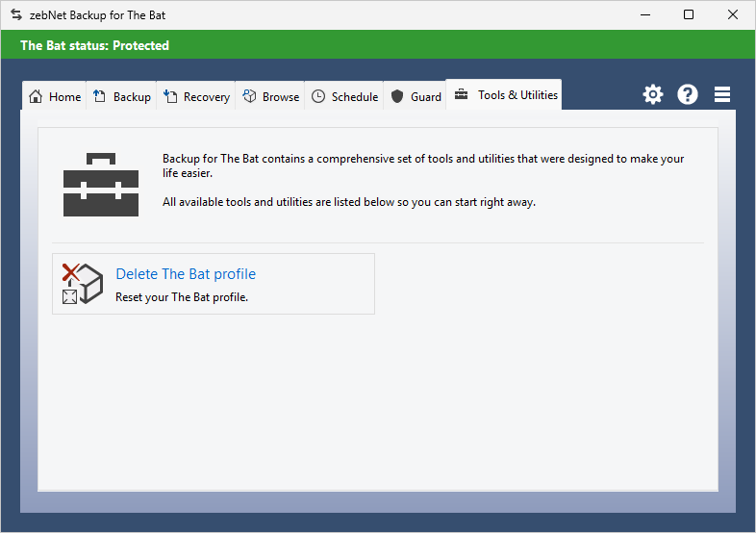Go to the Recovery tab

pos(197,97)
